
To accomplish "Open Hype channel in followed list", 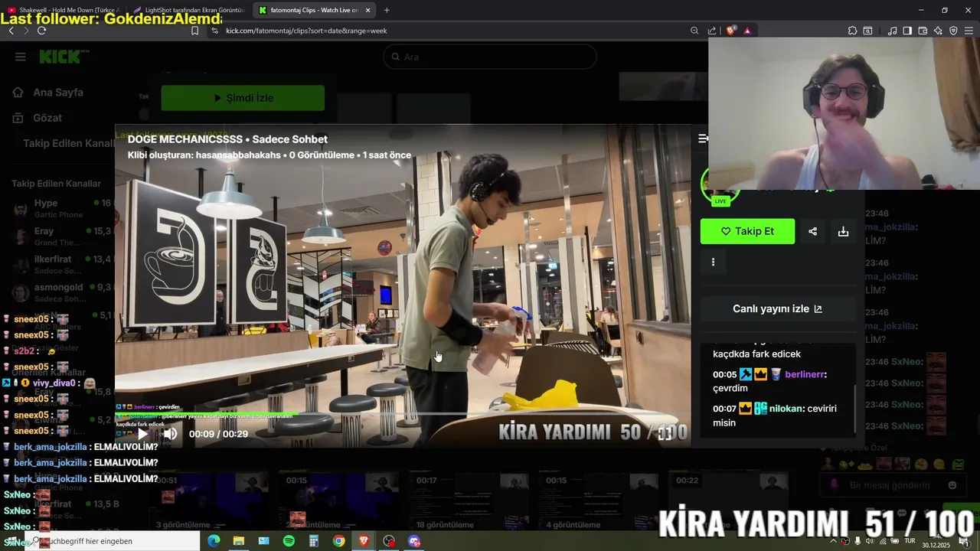I will coord(61,208).
